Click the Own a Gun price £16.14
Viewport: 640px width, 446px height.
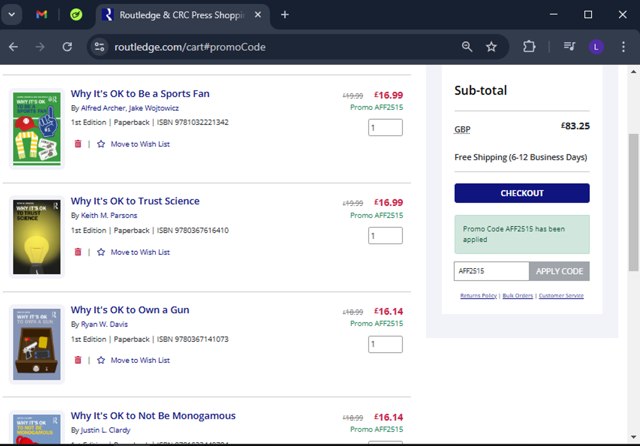(389, 311)
